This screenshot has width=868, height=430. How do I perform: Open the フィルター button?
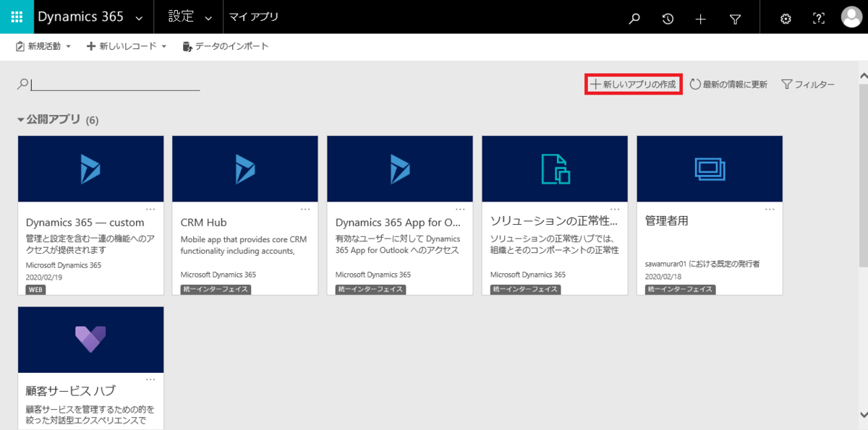[808, 85]
